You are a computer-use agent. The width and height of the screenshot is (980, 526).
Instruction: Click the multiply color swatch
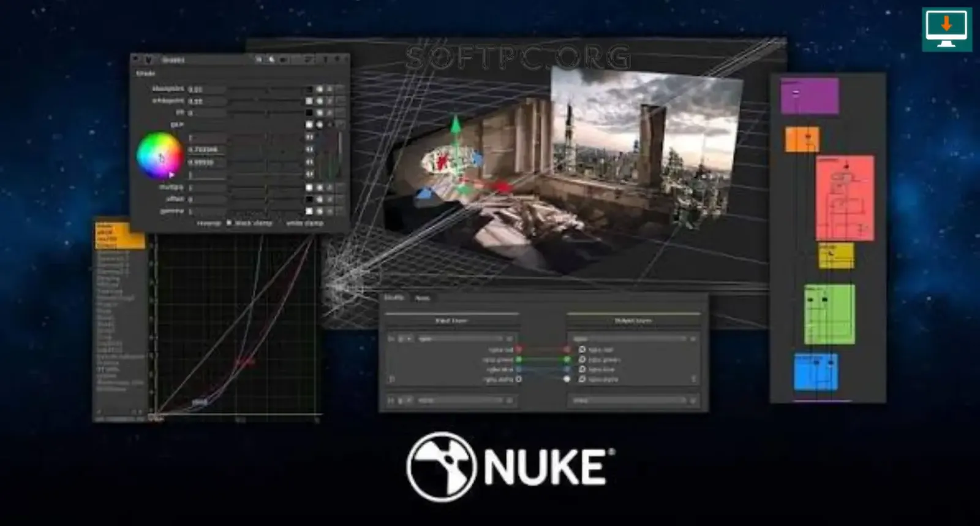point(309,188)
